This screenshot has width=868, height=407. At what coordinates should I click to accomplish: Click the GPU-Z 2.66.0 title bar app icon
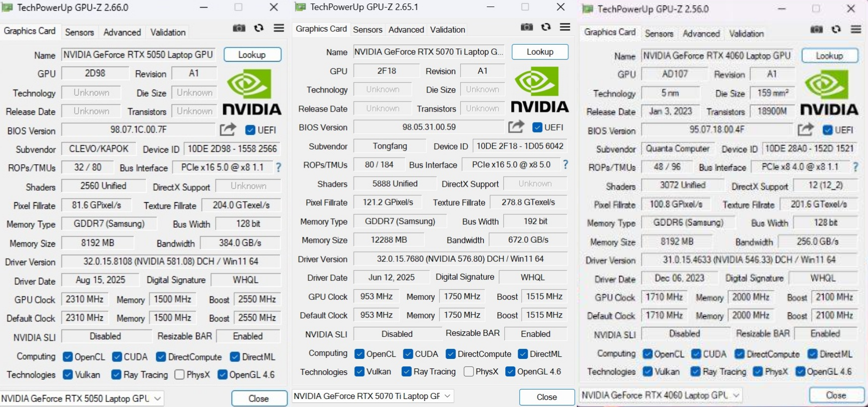(8, 8)
